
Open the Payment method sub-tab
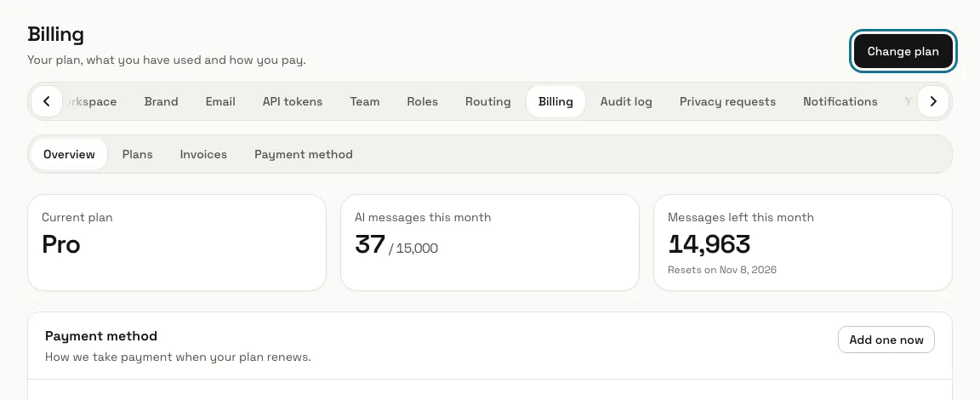303,154
